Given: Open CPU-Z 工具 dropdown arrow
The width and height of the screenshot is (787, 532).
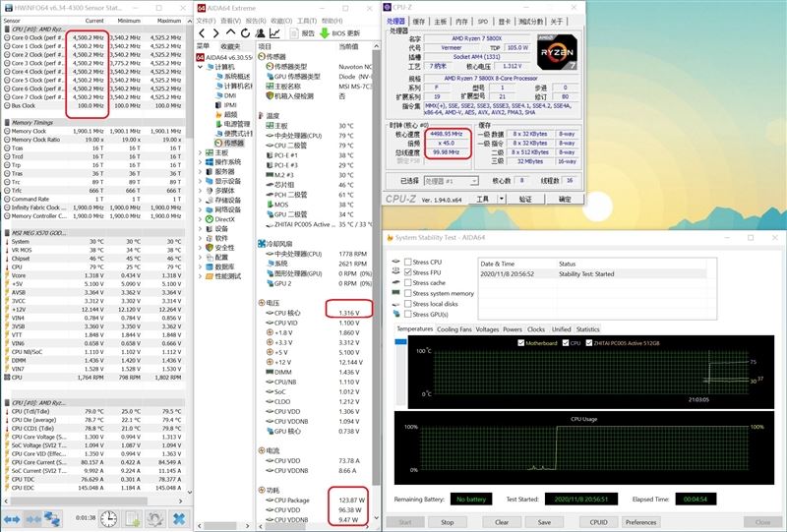Looking at the screenshot, I should coord(501,199).
